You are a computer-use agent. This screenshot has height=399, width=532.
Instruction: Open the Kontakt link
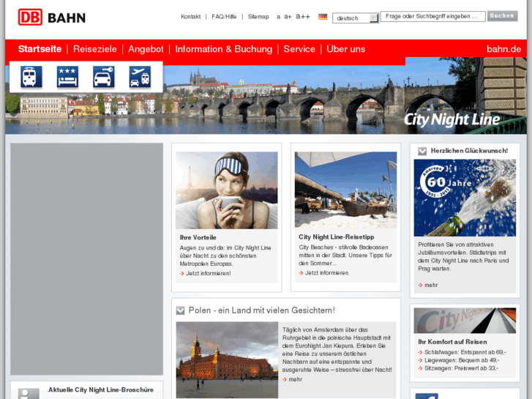(191, 17)
